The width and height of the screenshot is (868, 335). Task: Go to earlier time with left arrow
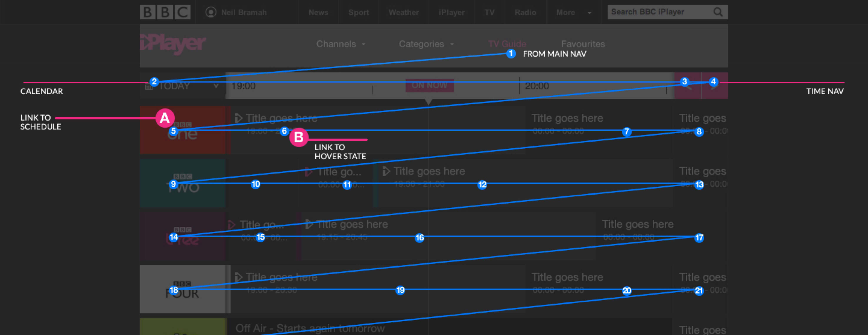pyautogui.click(x=688, y=86)
